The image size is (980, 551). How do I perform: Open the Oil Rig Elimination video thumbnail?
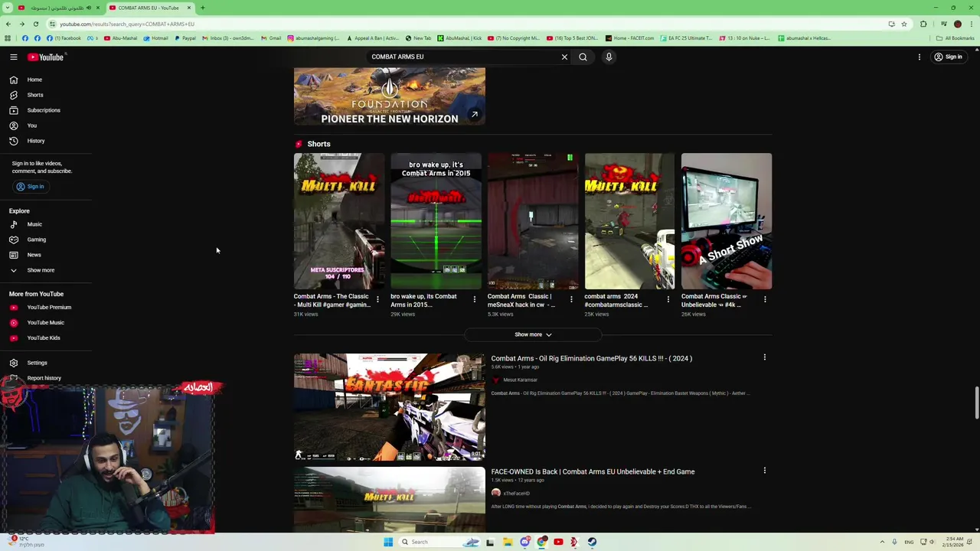coord(389,407)
